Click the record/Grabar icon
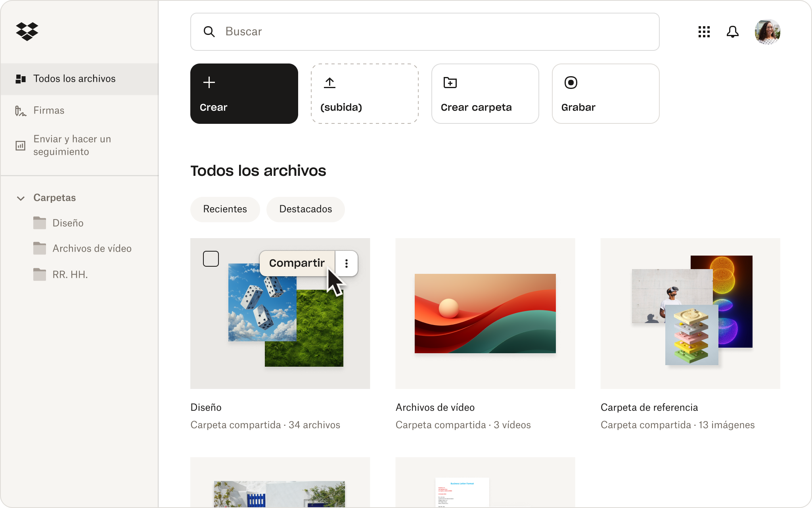Image resolution: width=812 pixels, height=508 pixels. (571, 82)
